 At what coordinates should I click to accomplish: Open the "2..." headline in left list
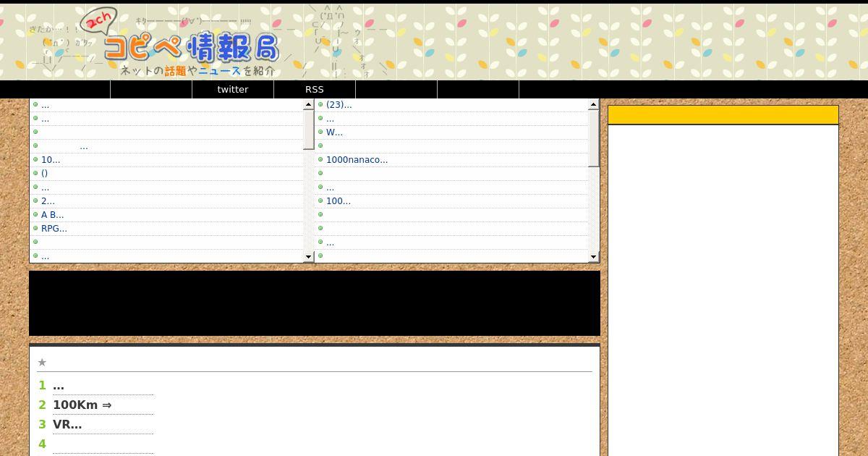coord(48,201)
